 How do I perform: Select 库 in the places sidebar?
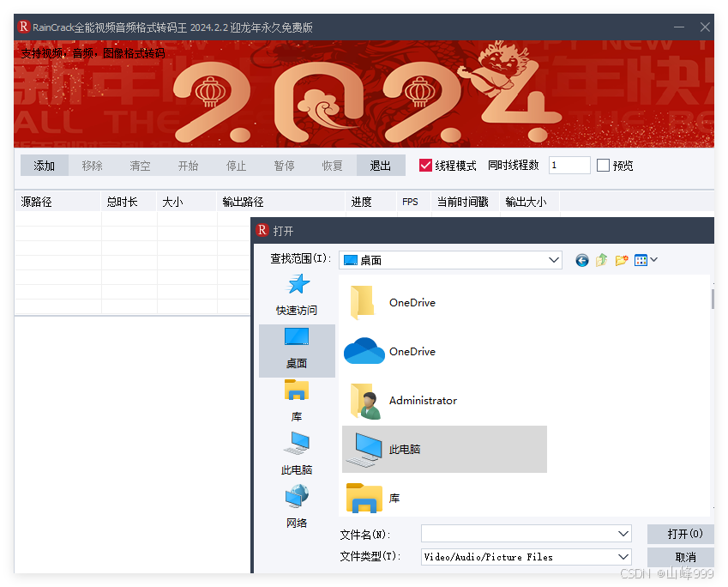coord(297,401)
